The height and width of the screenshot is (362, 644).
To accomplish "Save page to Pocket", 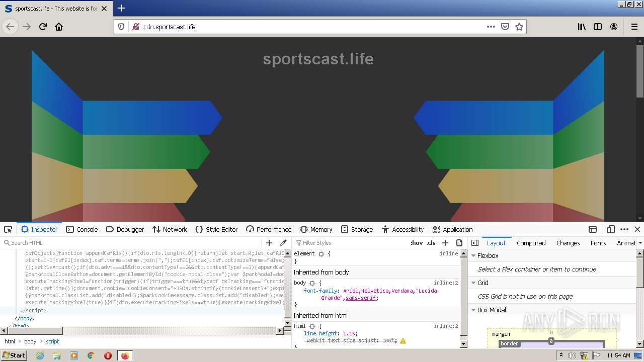I will 505,27.
